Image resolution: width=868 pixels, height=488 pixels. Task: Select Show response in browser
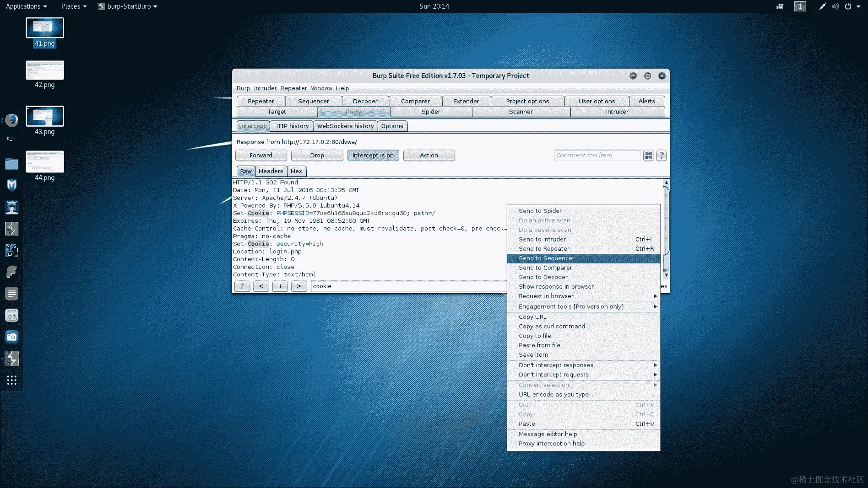(584, 287)
